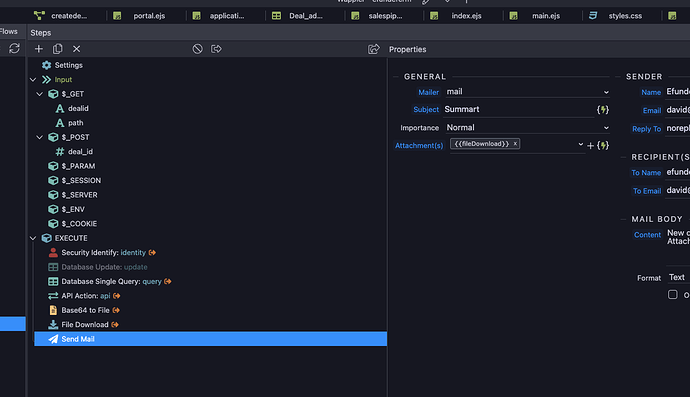Click the Base64 to File document icon
The image size is (690, 397).
(53, 310)
